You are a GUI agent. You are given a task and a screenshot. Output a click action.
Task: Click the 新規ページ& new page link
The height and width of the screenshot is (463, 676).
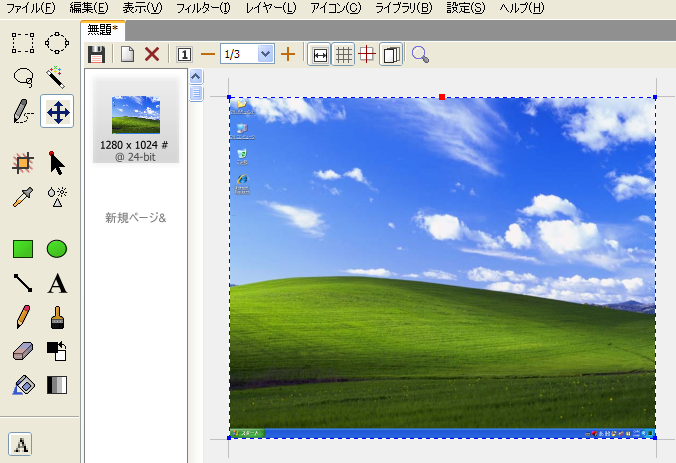135,218
